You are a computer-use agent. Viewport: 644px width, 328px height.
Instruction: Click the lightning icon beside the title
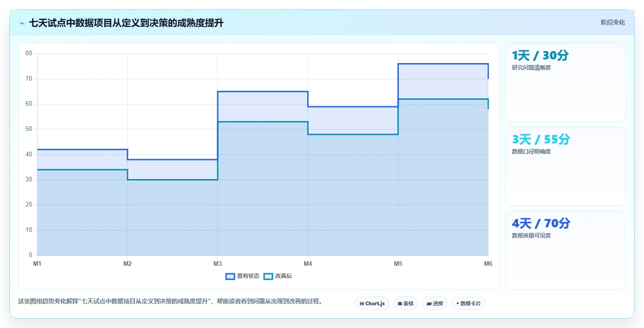(22, 23)
